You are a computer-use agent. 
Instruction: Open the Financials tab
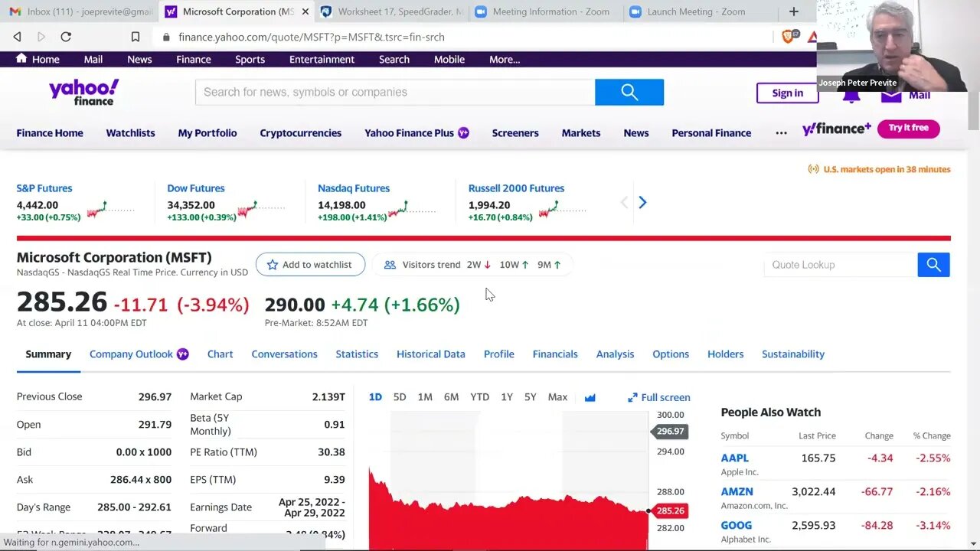(555, 354)
